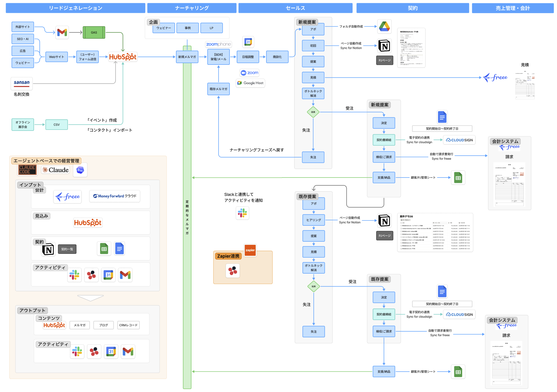The width and height of the screenshot is (557, 392).
Task: Click the sansan logo above 名刺交換
Action: [22, 83]
